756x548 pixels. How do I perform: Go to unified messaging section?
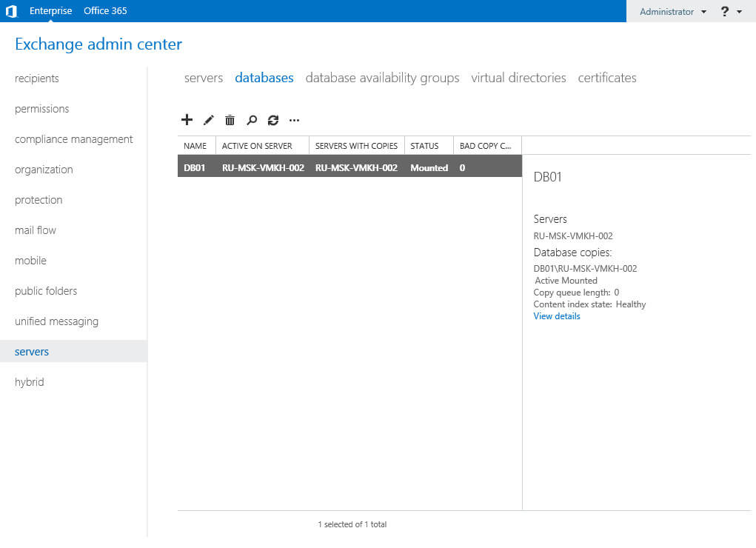click(56, 321)
